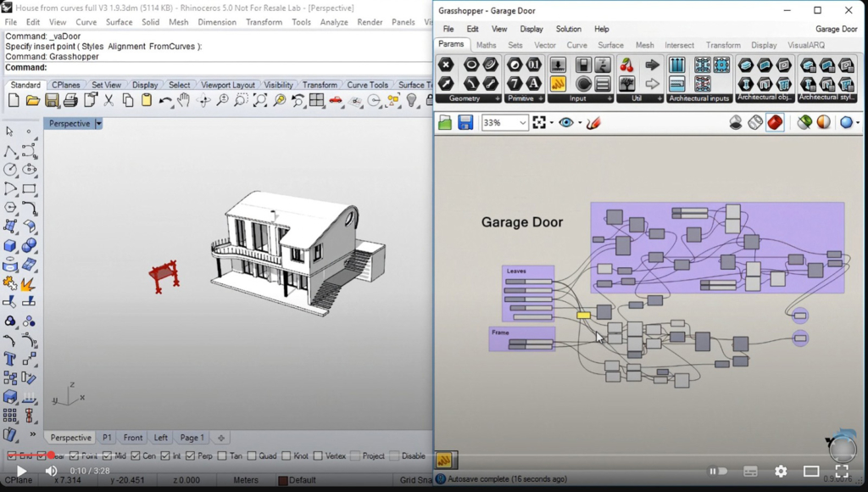Expand the Perspective viewport title dropdown arrow
Image resolution: width=868 pixels, height=492 pixels.
click(x=98, y=124)
